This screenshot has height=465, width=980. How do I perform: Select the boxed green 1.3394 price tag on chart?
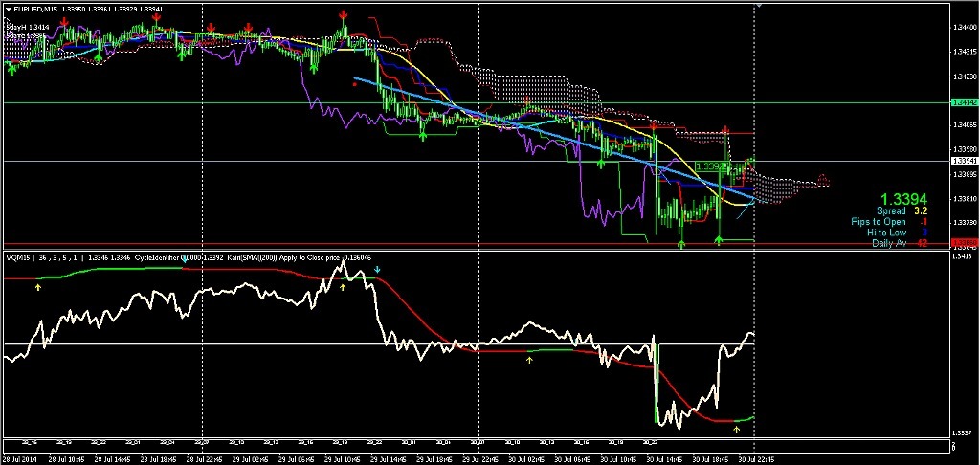pyautogui.click(x=711, y=166)
